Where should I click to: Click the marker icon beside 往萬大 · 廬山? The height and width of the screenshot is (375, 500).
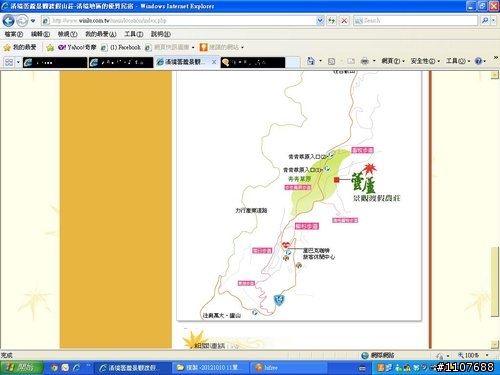pyautogui.click(x=255, y=312)
